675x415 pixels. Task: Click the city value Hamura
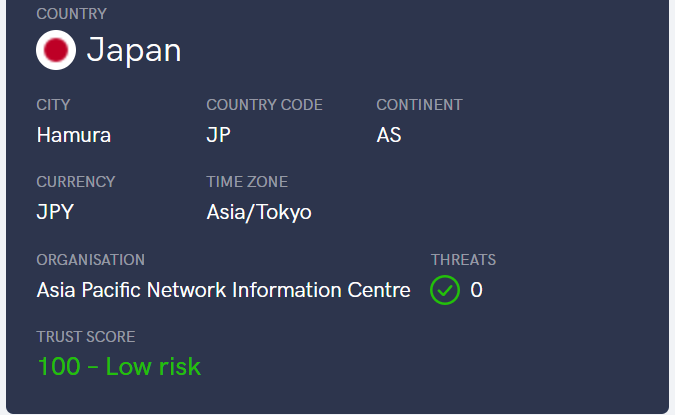[x=74, y=135]
